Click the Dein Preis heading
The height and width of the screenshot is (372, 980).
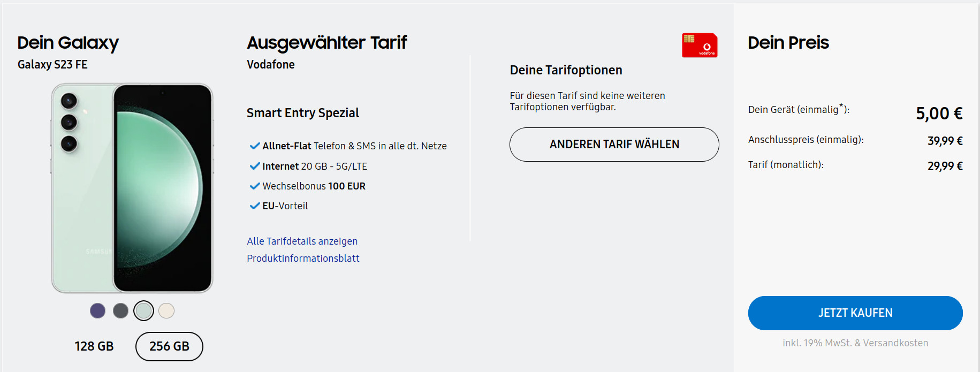click(x=788, y=43)
